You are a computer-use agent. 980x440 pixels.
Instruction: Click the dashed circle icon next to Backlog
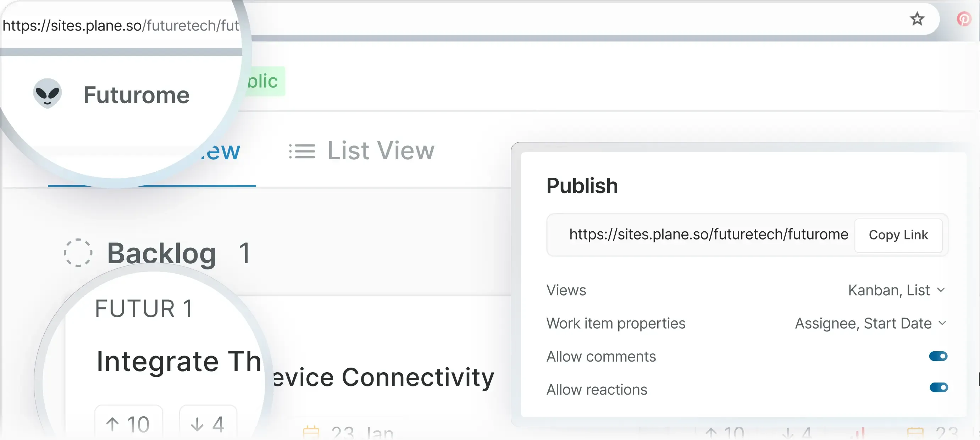[78, 253]
